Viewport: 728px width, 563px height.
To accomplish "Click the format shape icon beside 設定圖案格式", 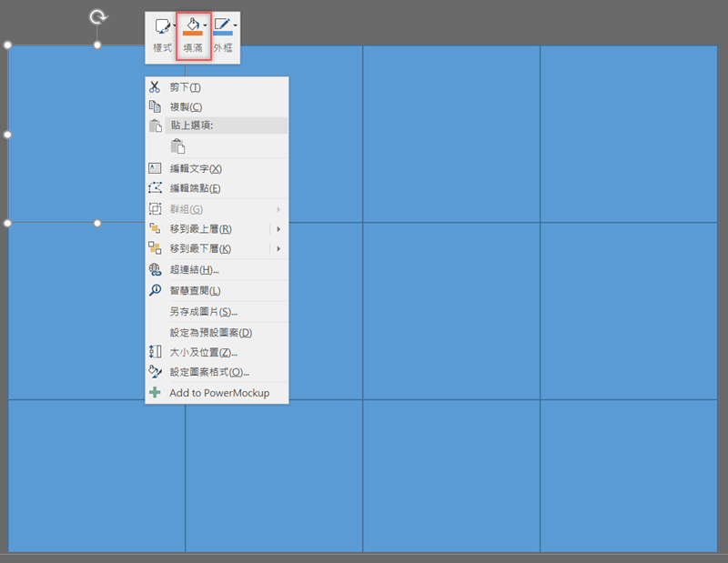I will pyautogui.click(x=155, y=371).
